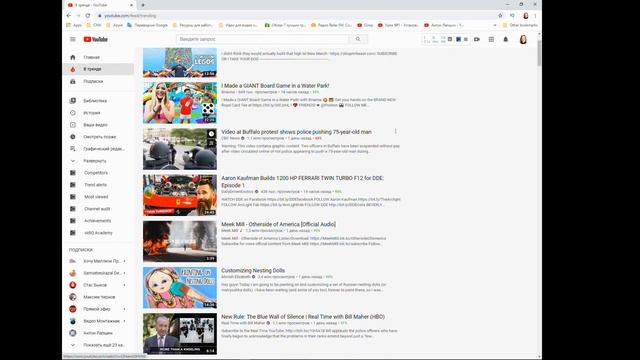The width and height of the screenshot is (640, 360).
Task: Open the create video camera icon
Action: point(477,39)
